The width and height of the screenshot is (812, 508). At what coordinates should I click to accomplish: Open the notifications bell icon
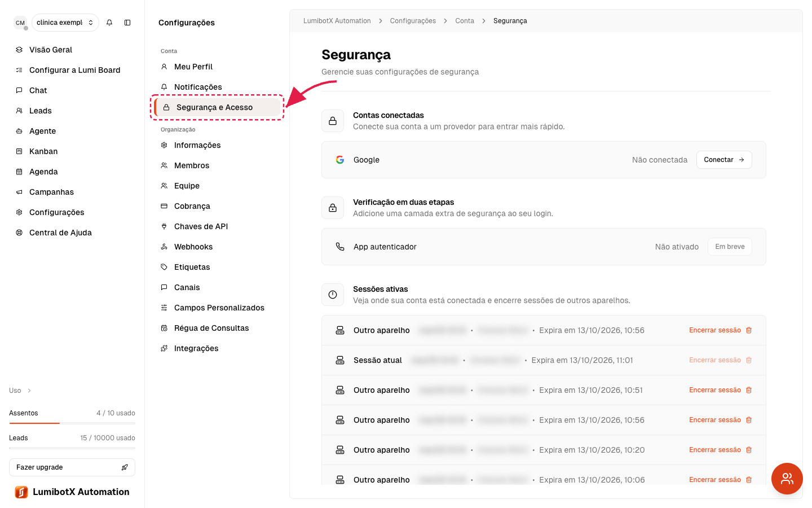click(x=109, y=23)
